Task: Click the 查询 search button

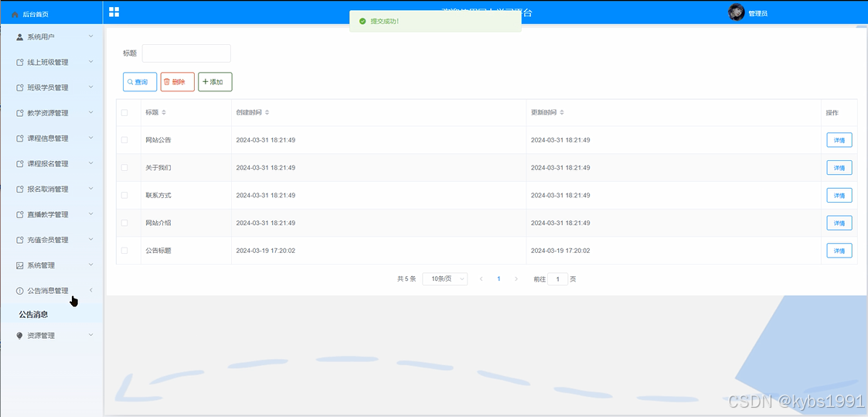Action: 139,82
